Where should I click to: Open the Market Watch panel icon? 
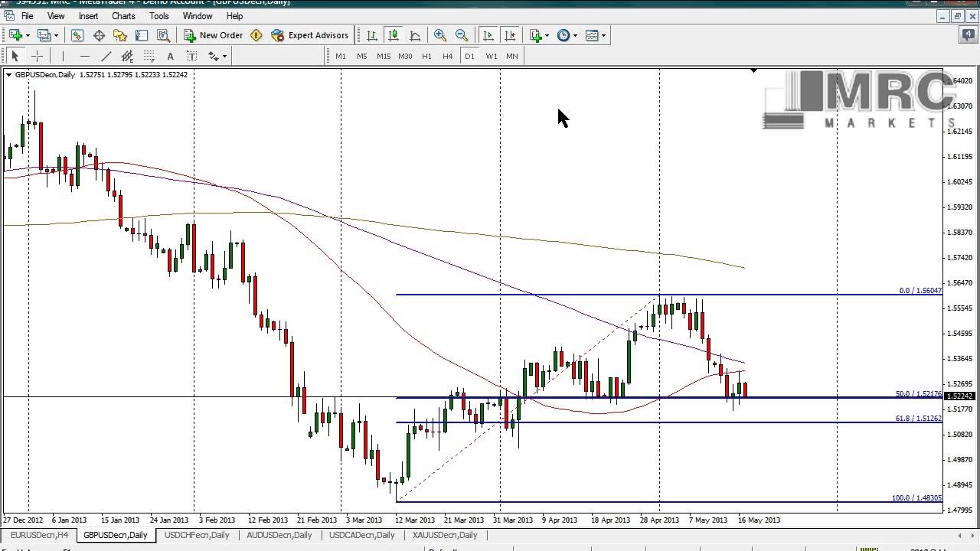pos(77,35)
